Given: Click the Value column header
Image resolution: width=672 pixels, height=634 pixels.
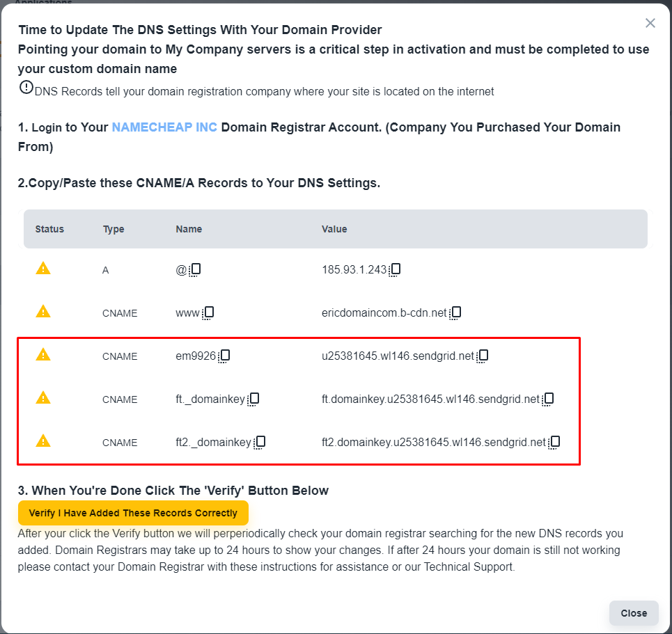Looking at the screenshot, I should click(x=334, y=229).
